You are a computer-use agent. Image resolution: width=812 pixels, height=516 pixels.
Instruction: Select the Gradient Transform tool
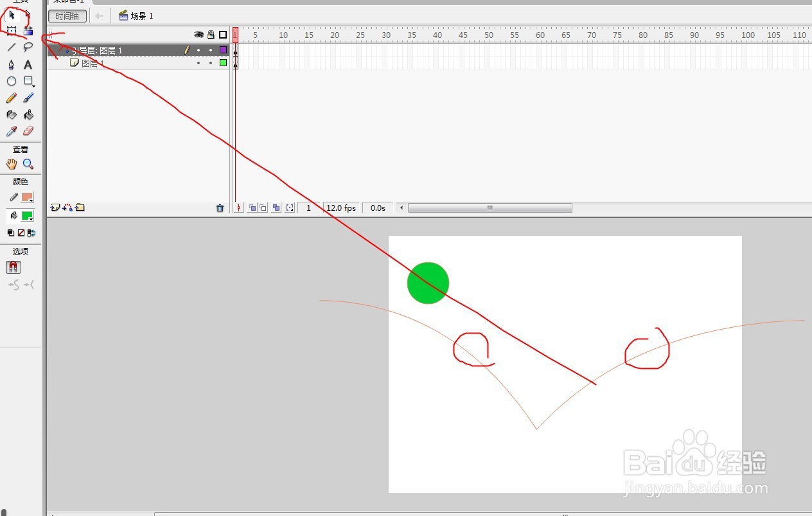point(28,30)
